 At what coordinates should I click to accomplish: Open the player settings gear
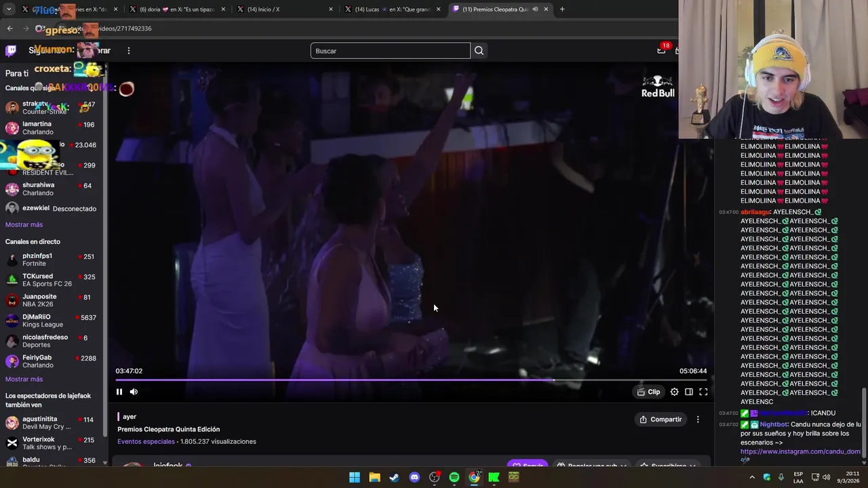674,392
